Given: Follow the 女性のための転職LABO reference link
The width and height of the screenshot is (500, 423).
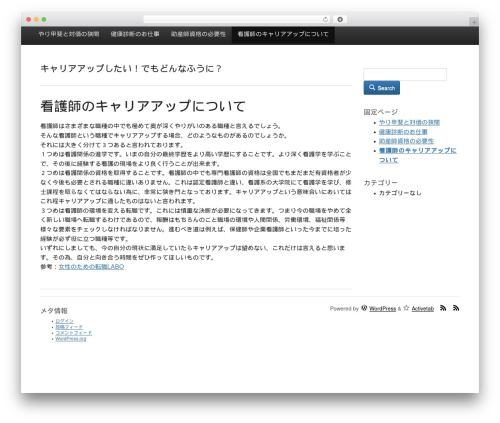Looking at the screenshot, I should click(x=91, y=267).
